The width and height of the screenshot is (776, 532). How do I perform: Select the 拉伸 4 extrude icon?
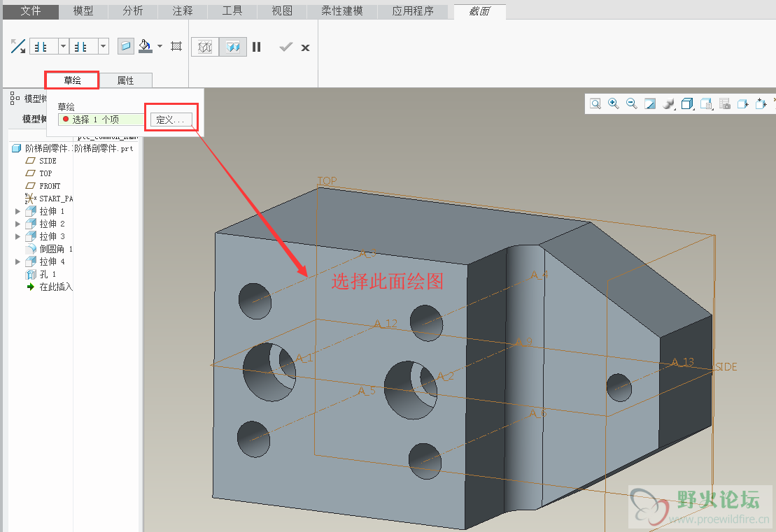tap(31, 261)
